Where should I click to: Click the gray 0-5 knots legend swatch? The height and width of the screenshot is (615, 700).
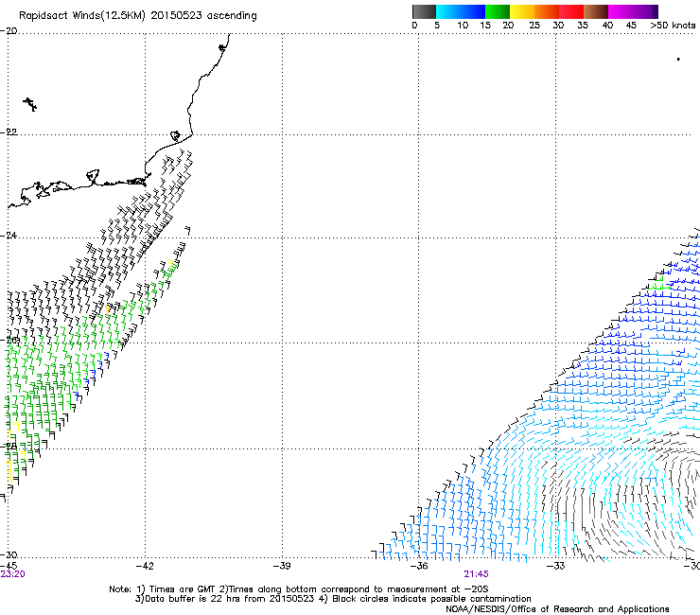pos(424,11)
